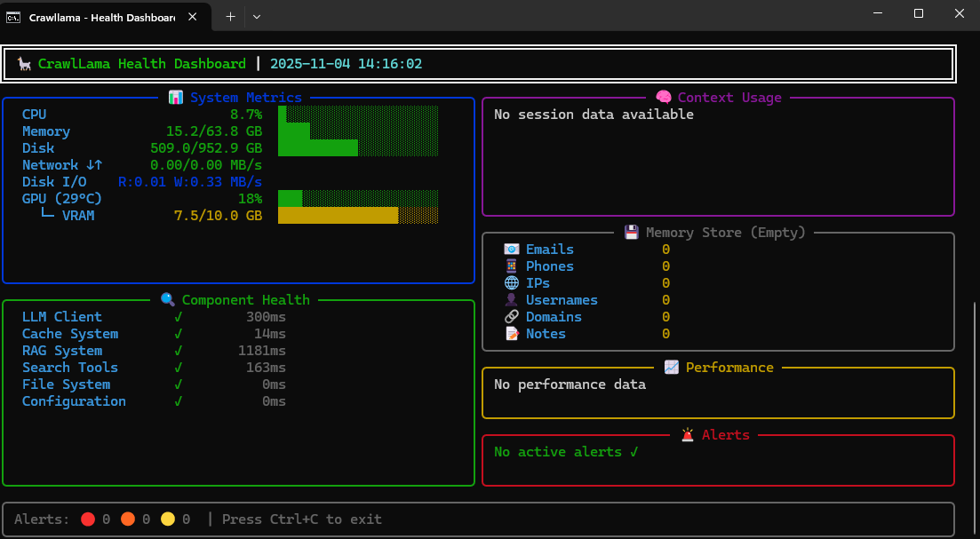Click the Notes entry in Memory Store
980x539 pixels.
click(x=545, y=333)
